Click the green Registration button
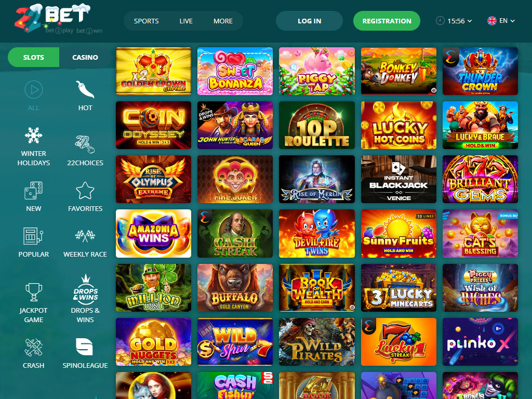 387,21
